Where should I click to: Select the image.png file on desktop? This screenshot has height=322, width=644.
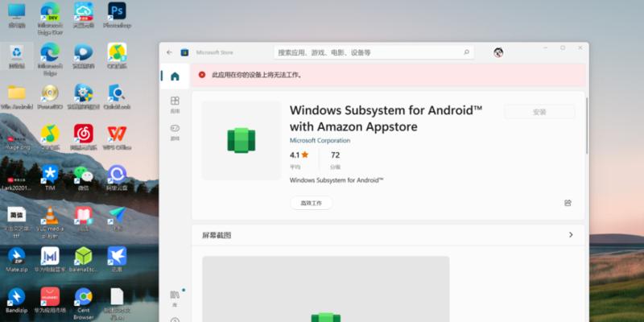(17, 142)
